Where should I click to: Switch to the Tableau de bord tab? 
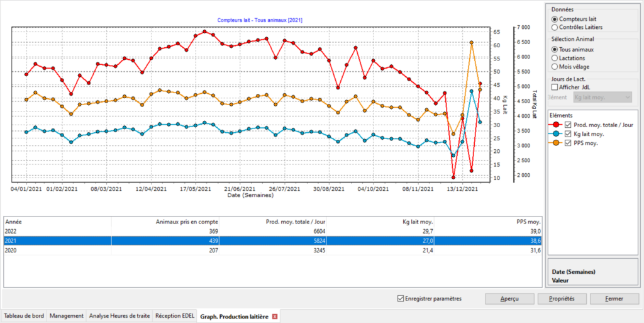pyautogui.click(x=24, y=316)
